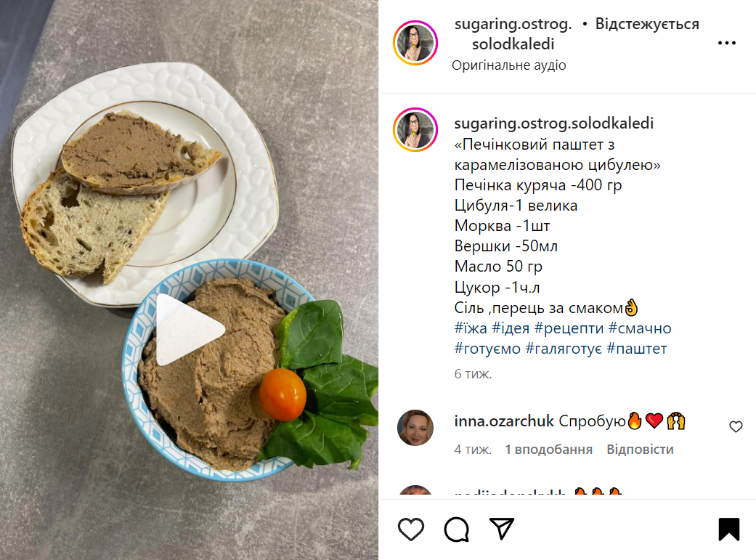Toggle the saved bookmark icon
Viewport: 756px width, 560px height.
[728, 529]
